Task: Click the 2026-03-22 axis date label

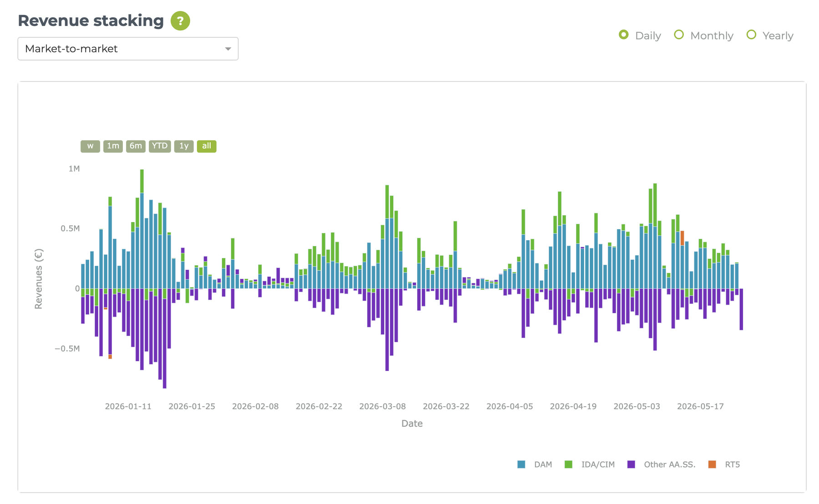Action: [x=446, y=406]
